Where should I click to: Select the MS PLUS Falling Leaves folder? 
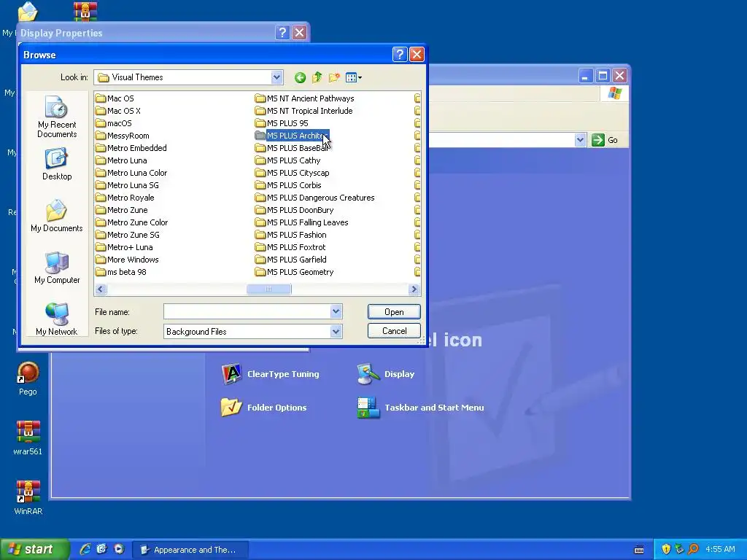pyautogui.click(x=302, y=222)
